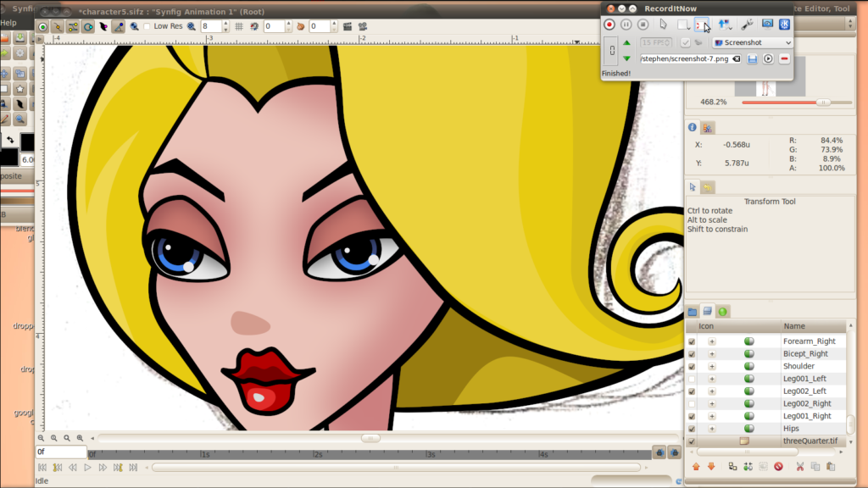This screenshot has width=868, height=488.
Task: Switch to the Info panel tab
Action: click(693, 127)
